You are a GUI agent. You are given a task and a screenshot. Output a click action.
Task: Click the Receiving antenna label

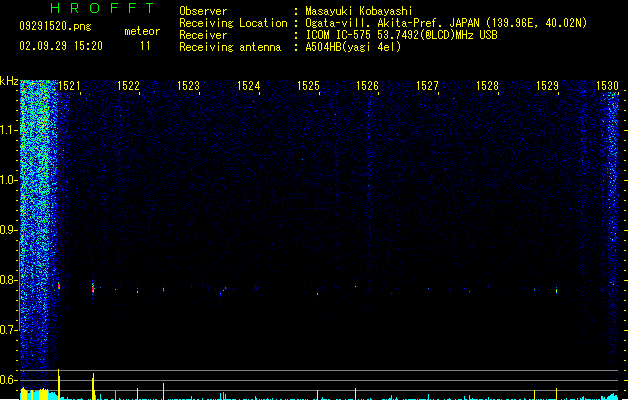[x=230, y=47]
